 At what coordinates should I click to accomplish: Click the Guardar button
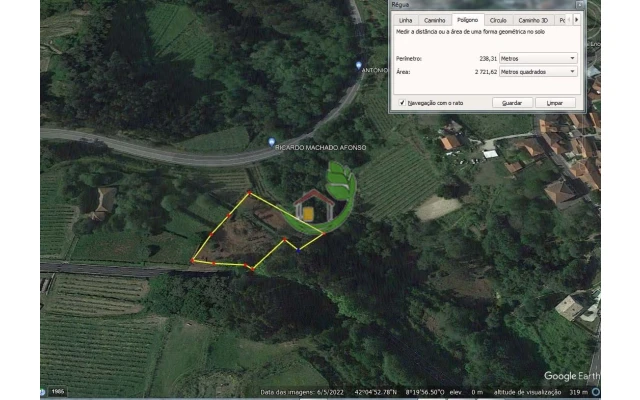click(x=512, y=103)
